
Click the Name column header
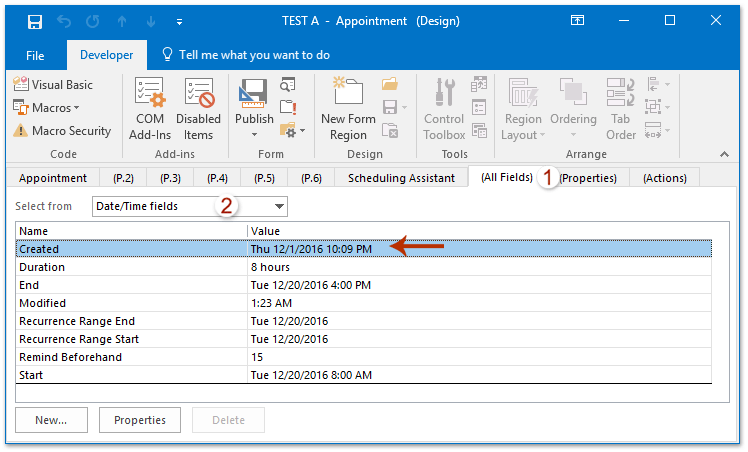tap(132, 231)
